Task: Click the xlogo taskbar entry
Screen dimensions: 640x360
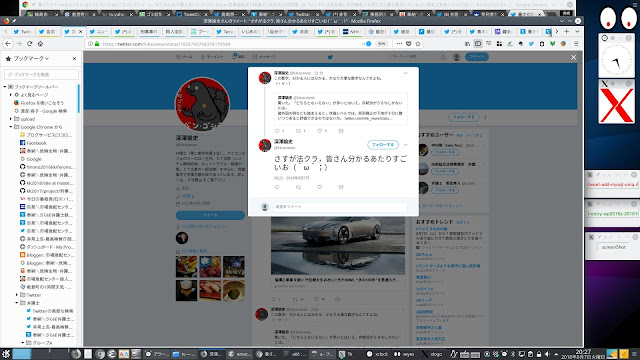Action: [432, 354]
